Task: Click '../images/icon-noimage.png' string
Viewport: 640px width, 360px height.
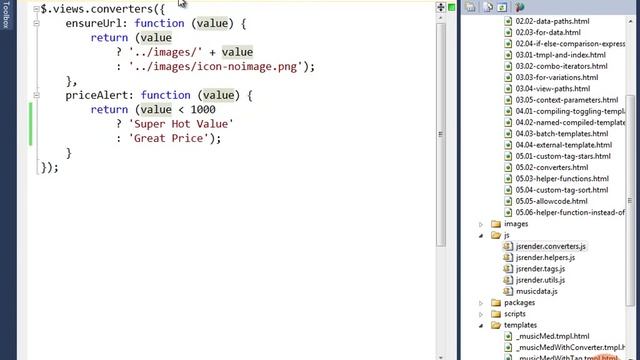Action: point(216,67)
